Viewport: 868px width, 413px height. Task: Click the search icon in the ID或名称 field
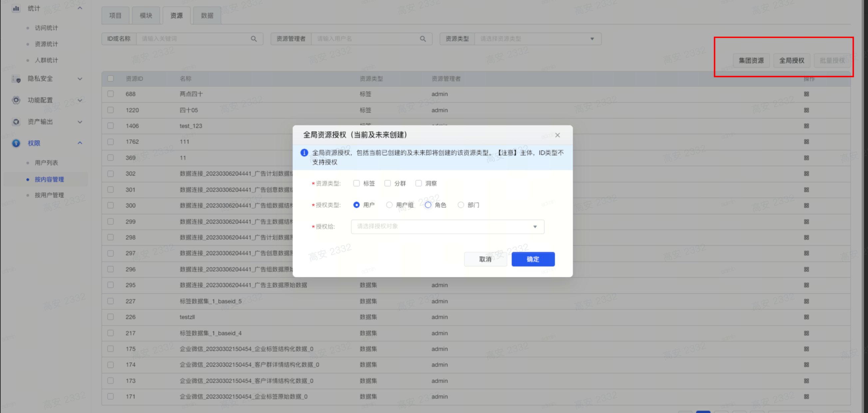pyautogui.click(x=254, y=39)
